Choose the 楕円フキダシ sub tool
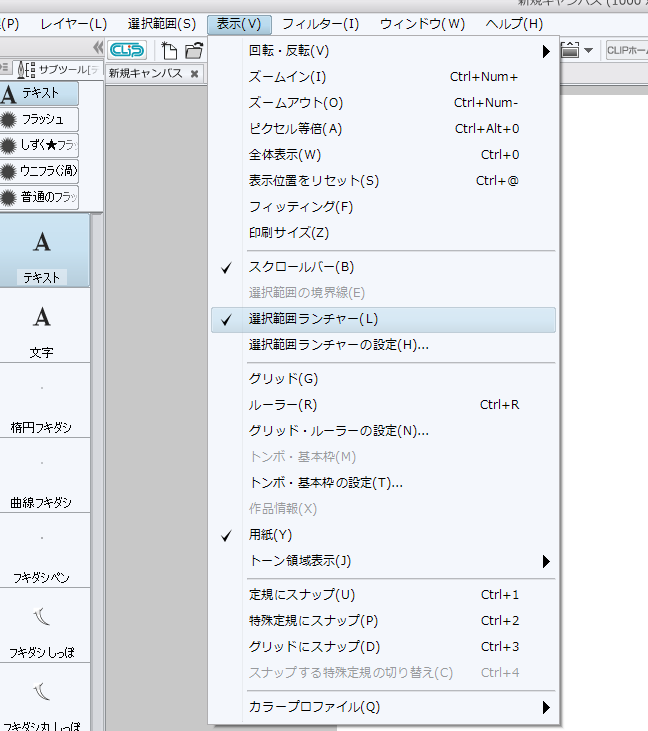Viewport: 648px width, 731px height. (x=44, y=400)
